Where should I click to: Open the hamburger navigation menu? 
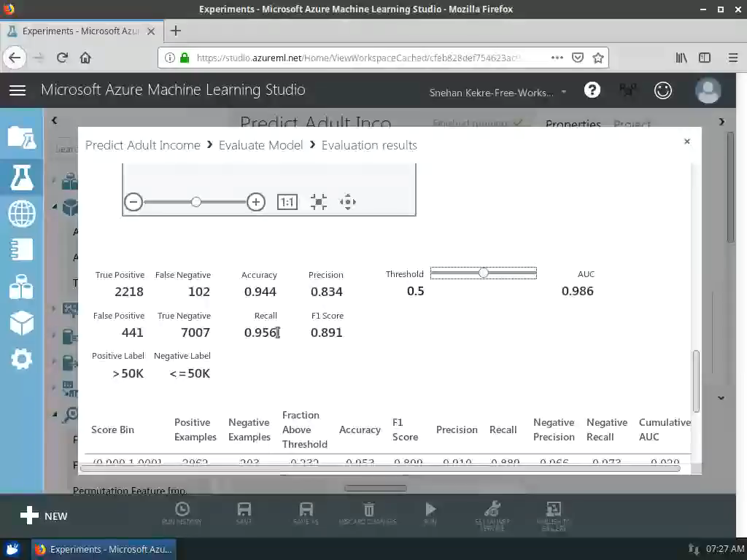[x=18, y=90]
